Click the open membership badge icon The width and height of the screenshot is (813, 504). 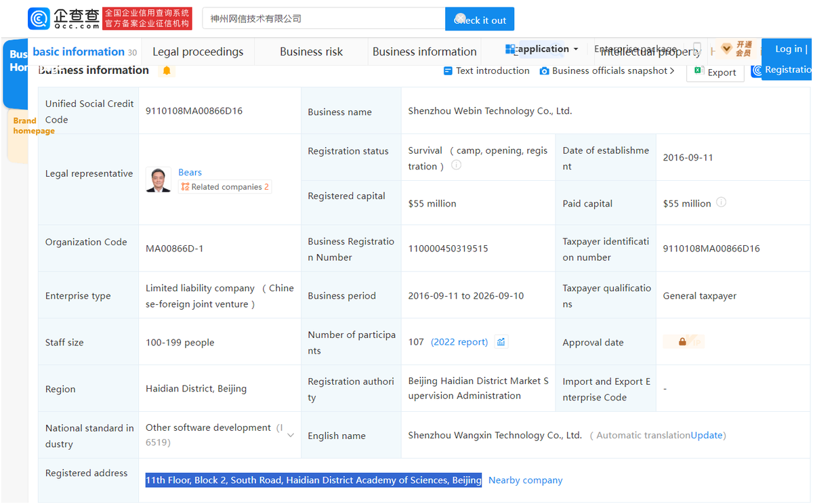coord(736,49)
